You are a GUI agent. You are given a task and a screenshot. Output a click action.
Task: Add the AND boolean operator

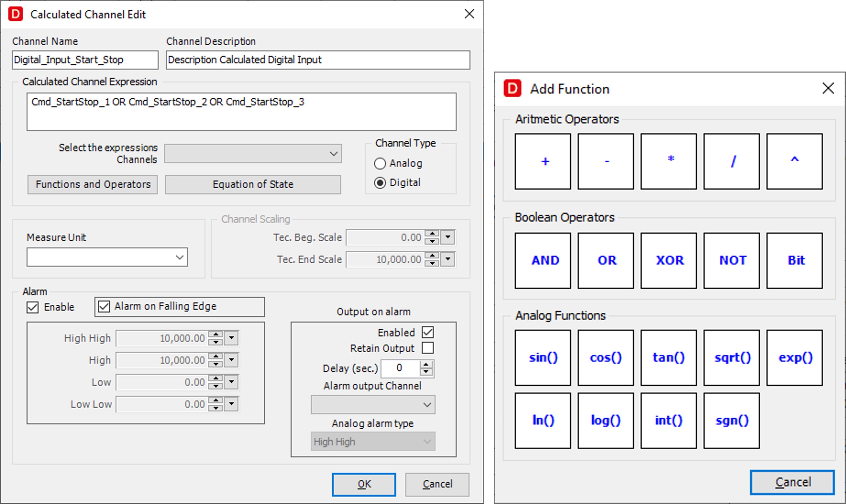(x=543, y=261)
